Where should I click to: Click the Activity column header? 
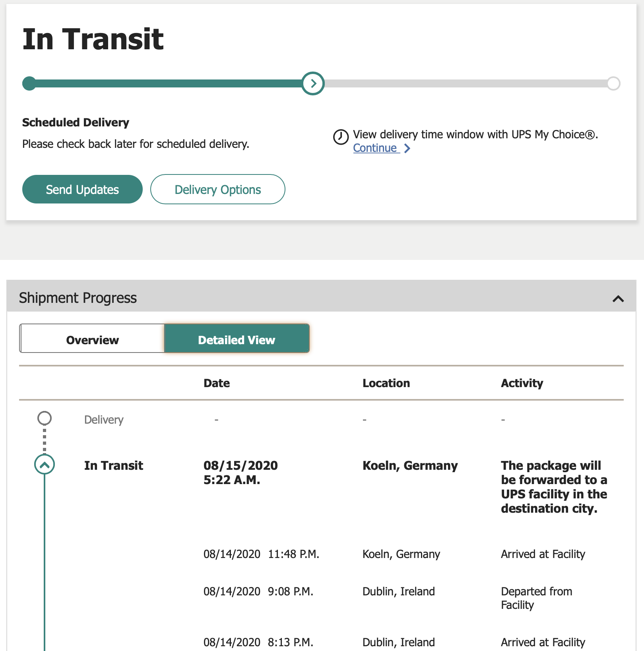tap(522, 383)
